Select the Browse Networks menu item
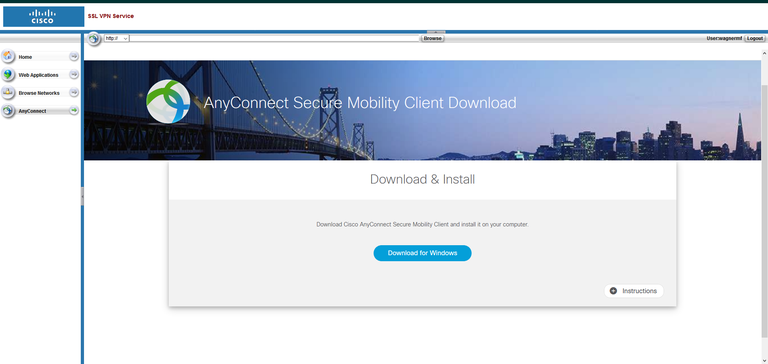The image size is (768, 364). click(39, 93)
